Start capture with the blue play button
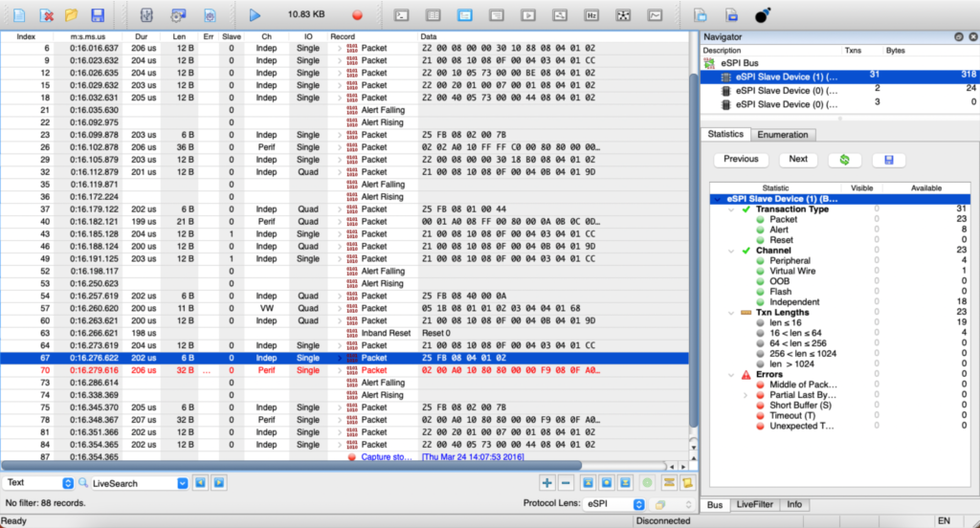This screenshot has width=980, height=528. pos(255,15)
